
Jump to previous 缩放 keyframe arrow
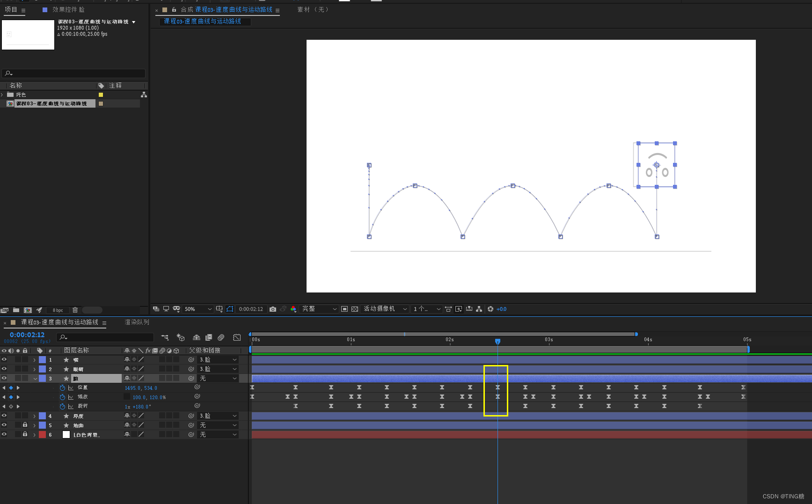[4, 397]
